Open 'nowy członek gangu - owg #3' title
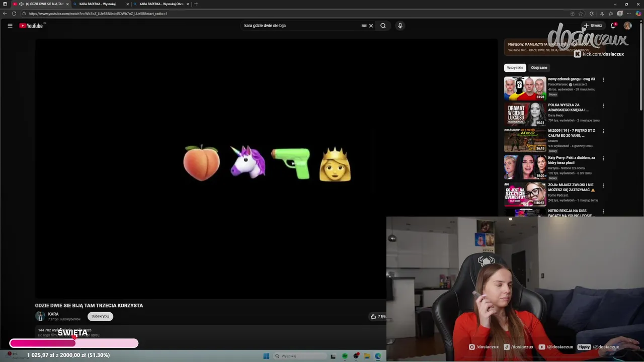The image size is (644, 362). [x=572, y=79]
